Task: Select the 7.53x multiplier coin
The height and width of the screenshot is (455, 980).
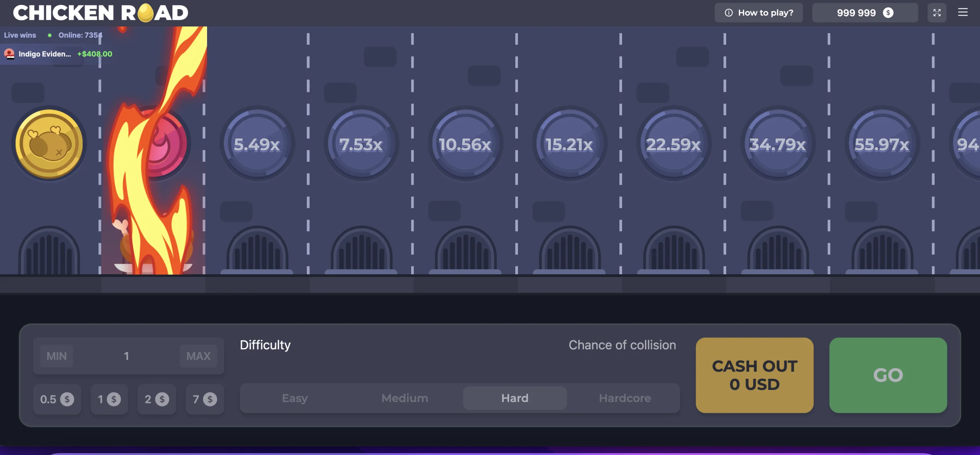Action: [361, 144]
